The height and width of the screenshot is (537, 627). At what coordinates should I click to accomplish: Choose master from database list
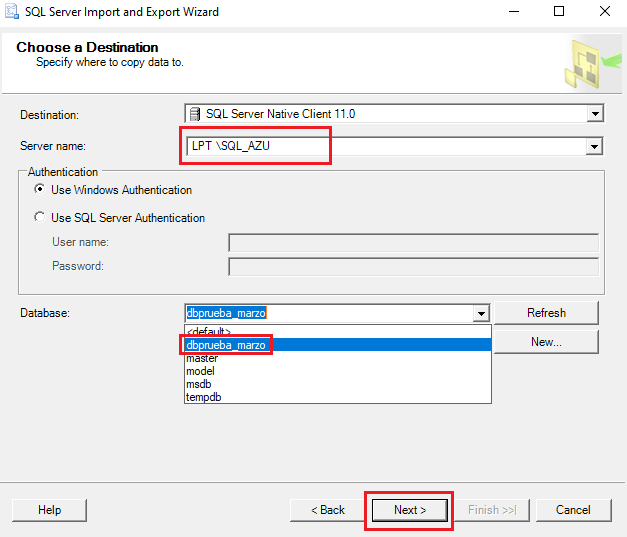click(337, 358)
